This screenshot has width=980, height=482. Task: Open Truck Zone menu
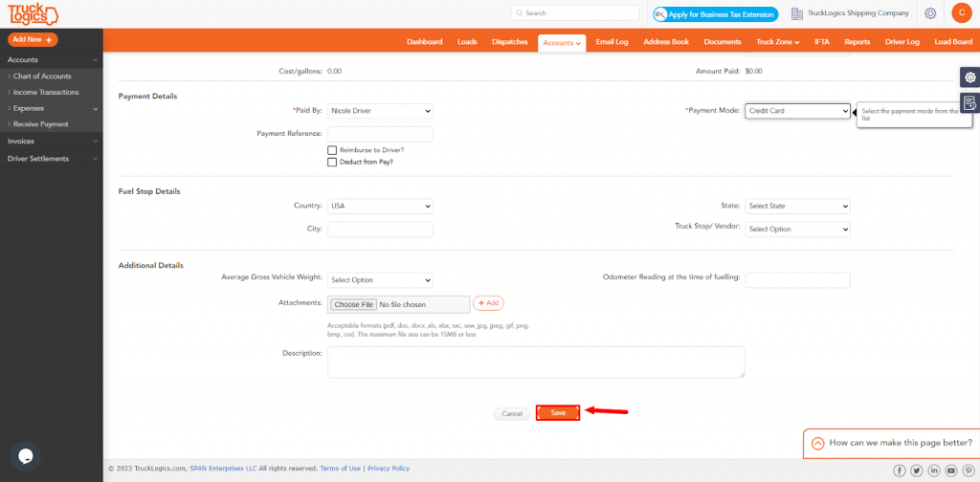tap(777, 42)
